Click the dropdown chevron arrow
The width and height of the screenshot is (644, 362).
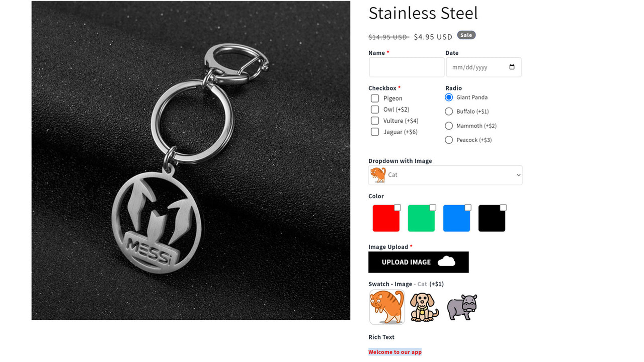518,175
